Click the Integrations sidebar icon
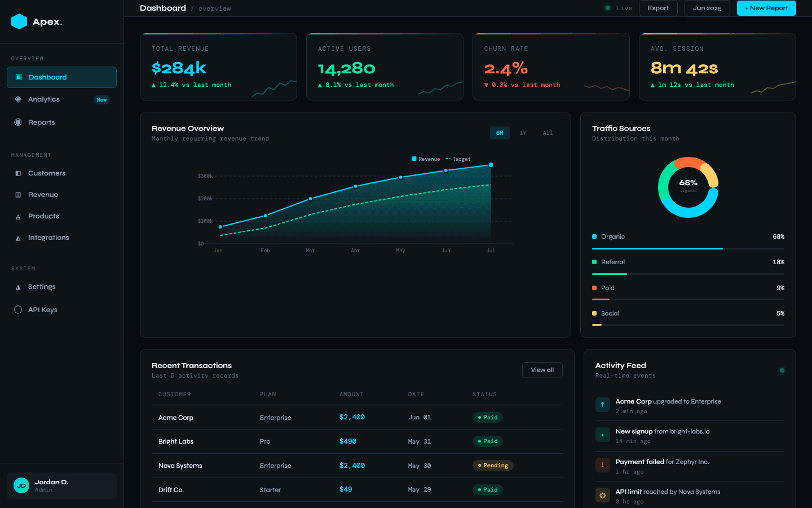812x508 pixels. click(x=18, y=238)
